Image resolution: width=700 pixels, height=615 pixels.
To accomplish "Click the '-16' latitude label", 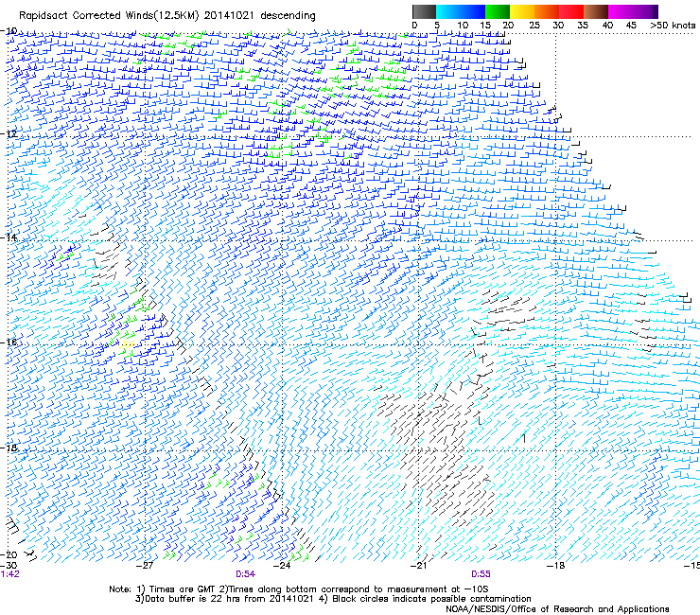I will pyautogui.click(x=9, y=343).
